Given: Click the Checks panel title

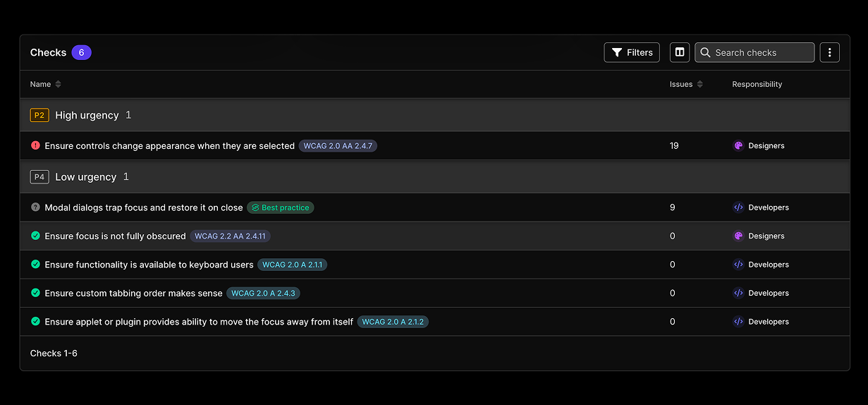Looking at the screenshot, I should click(48, 52).
